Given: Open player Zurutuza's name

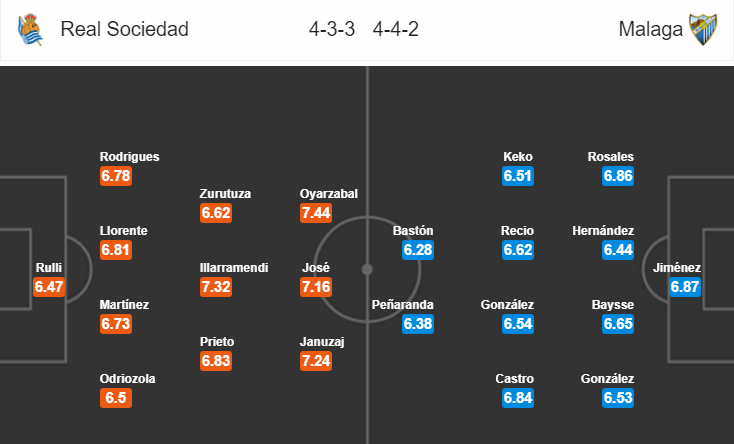Looking at the screenshot, I should [225, 193].
